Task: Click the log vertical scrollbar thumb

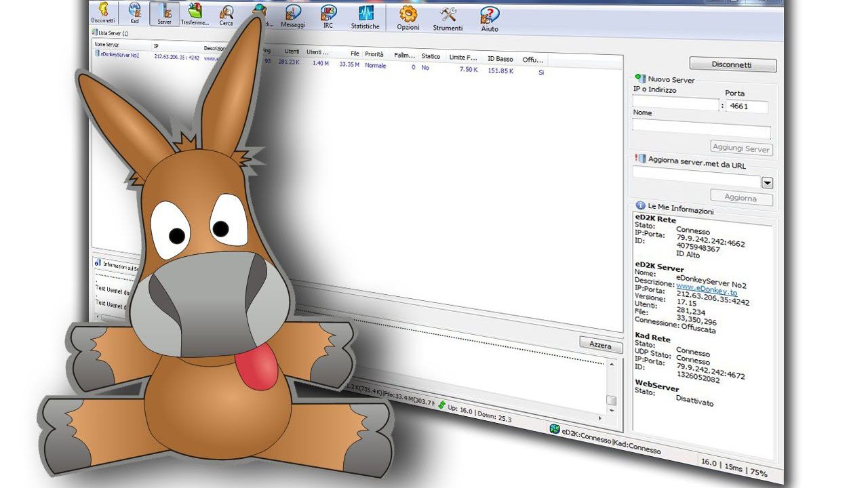Action: (611, 401)
